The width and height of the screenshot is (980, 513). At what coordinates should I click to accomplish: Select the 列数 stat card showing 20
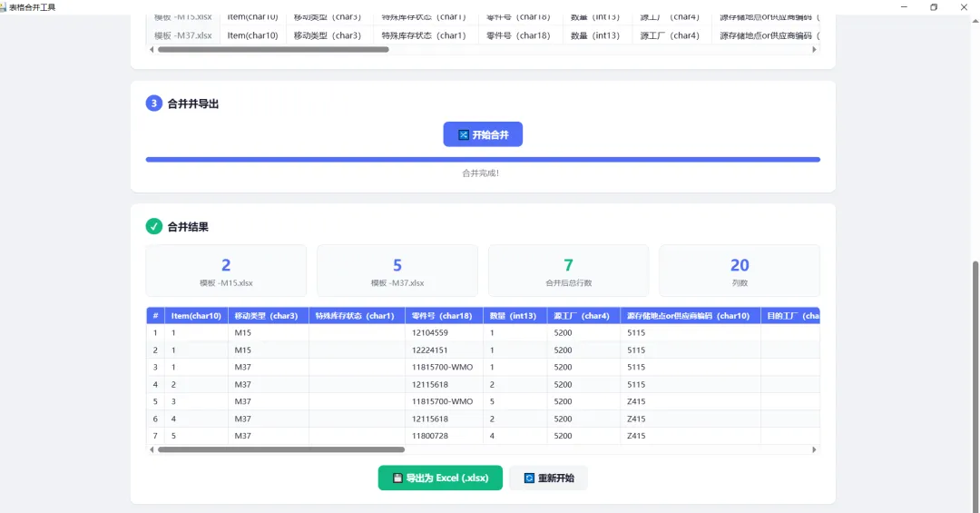click(x=740, y=271)
